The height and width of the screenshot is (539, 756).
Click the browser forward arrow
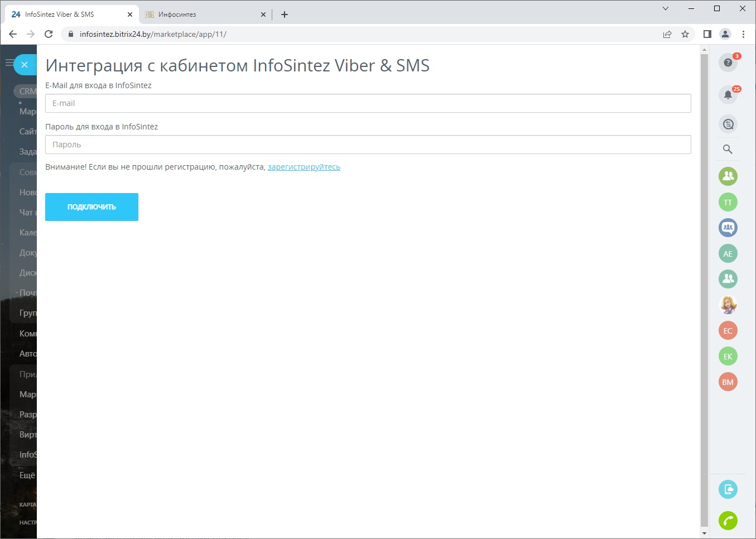click(x=31, y=34)
